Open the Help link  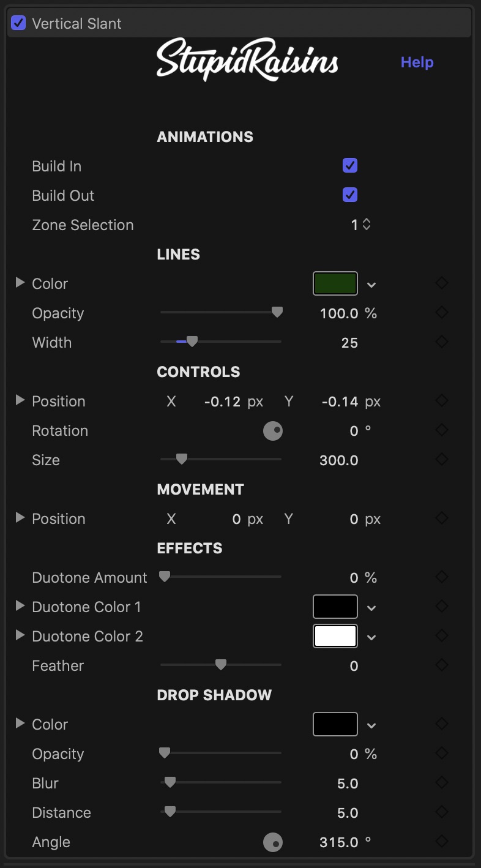coord(417,62)
